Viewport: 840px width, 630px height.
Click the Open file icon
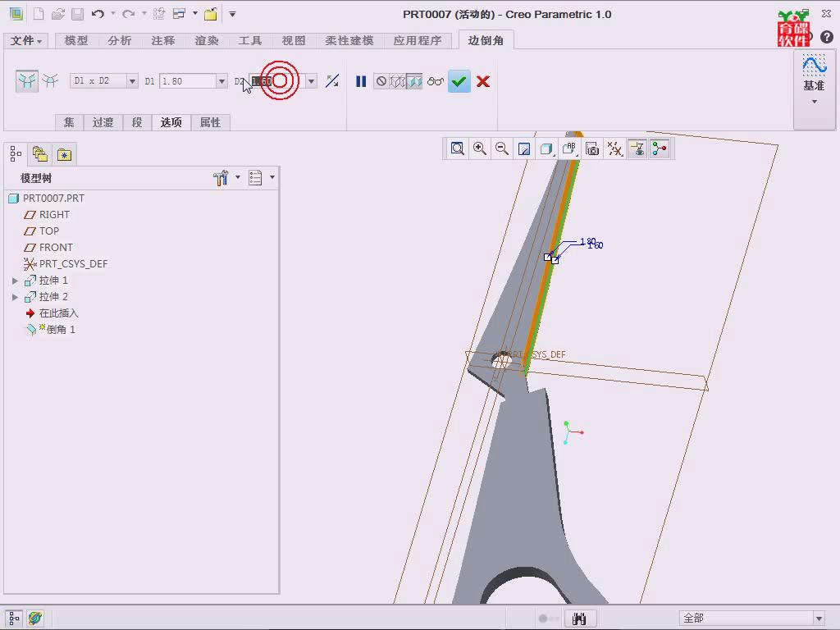tap(58, 14)
